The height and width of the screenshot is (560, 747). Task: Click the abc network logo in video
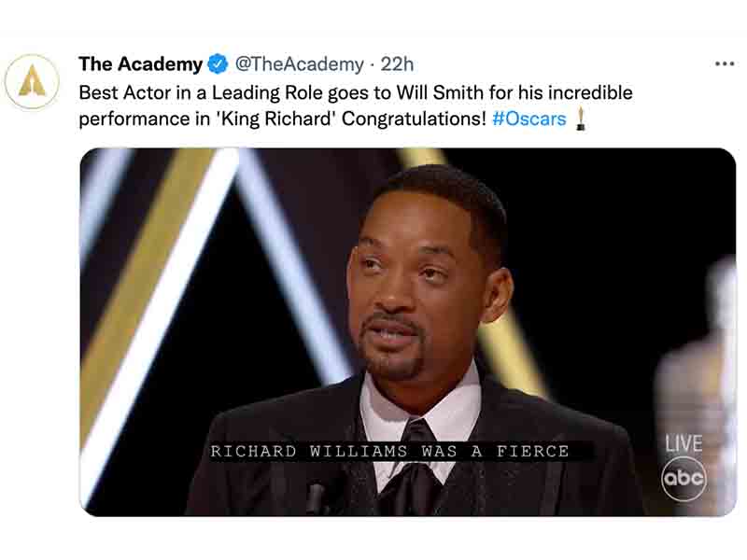pos(684,478)
